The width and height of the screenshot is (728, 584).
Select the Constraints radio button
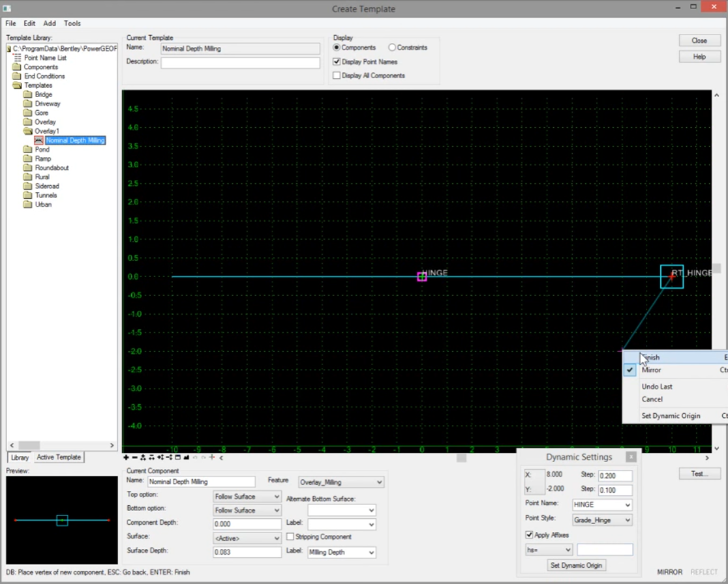391,47
